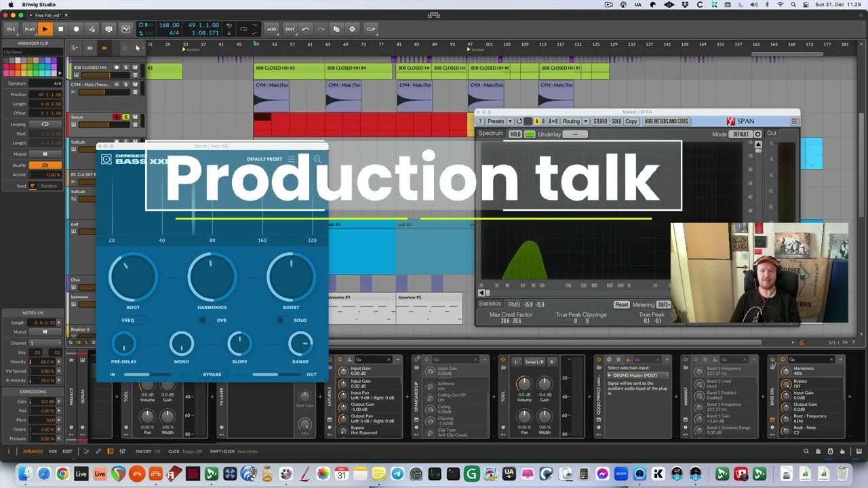The width and height of the screenshot is (868, 488).
Task: Open Google Chrome from the Dock
Action: pyautogui.click(x=62, y=474)
